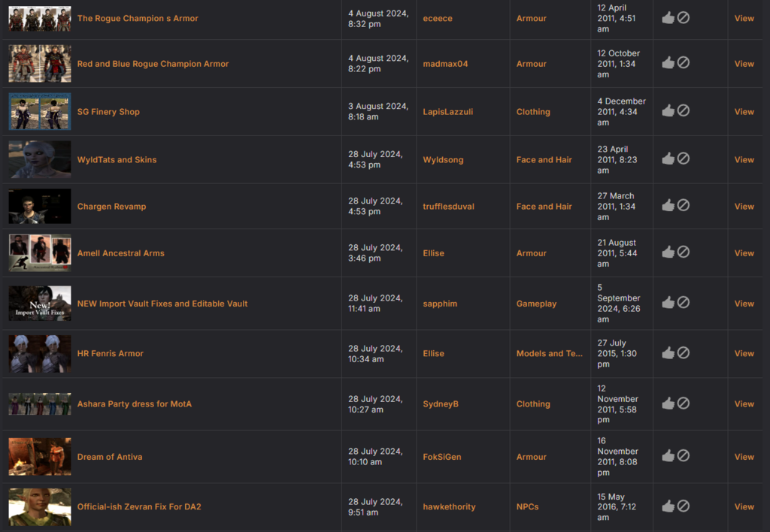This screenshot has width=770, height=532.
Task: Click View for HR Fenris Armor
Action: point(744,354)
